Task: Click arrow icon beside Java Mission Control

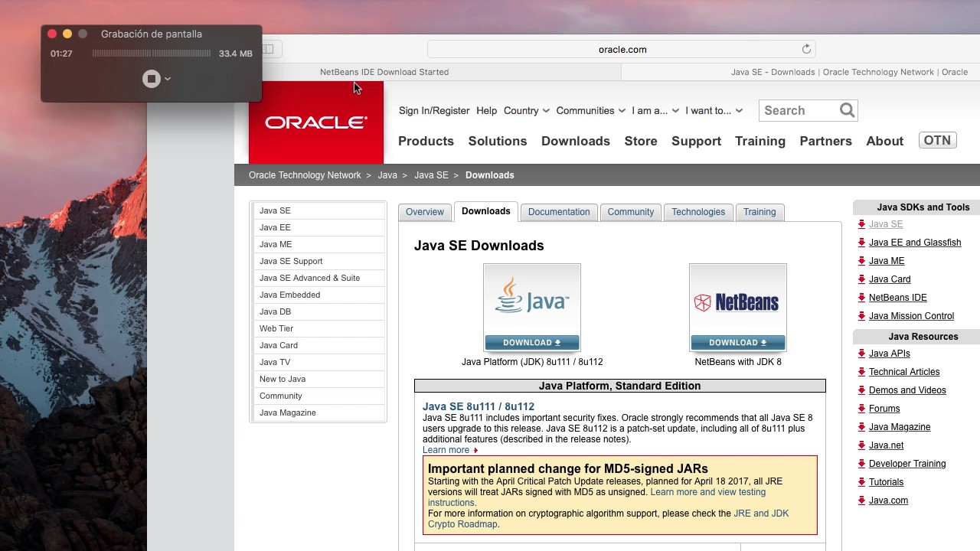Action: coord(861,316)
